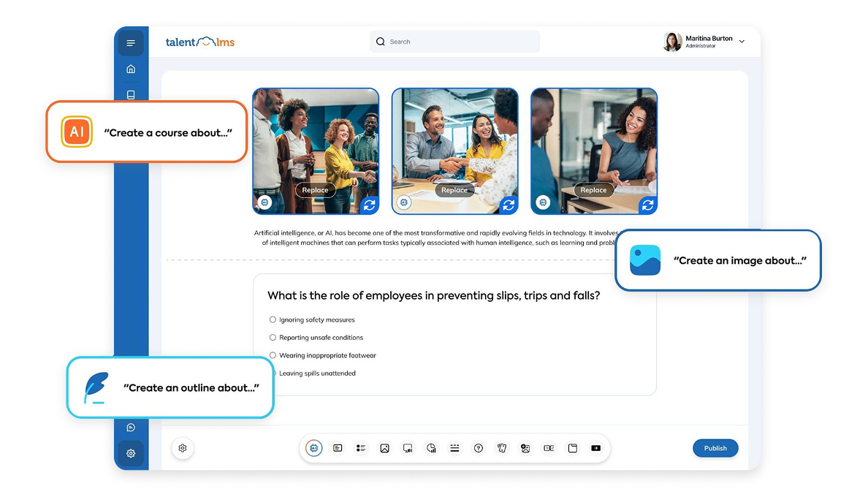Insert a video using the play icon
This screenshot has width=868, height=497.
pos(596,448)
